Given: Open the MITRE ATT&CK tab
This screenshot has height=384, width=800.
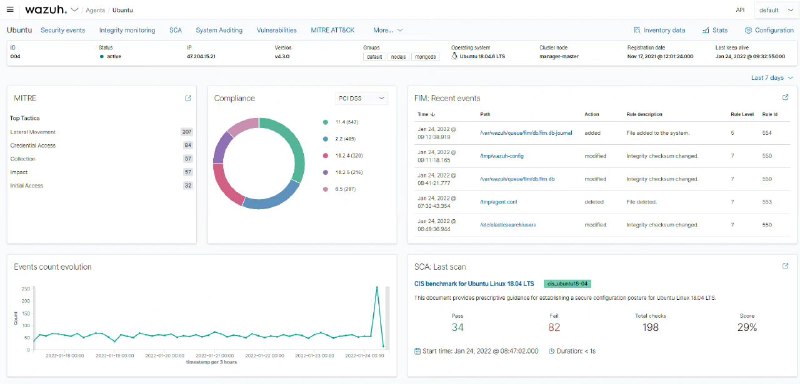Looking at the screenshot, I should click(x=332, y=31).
